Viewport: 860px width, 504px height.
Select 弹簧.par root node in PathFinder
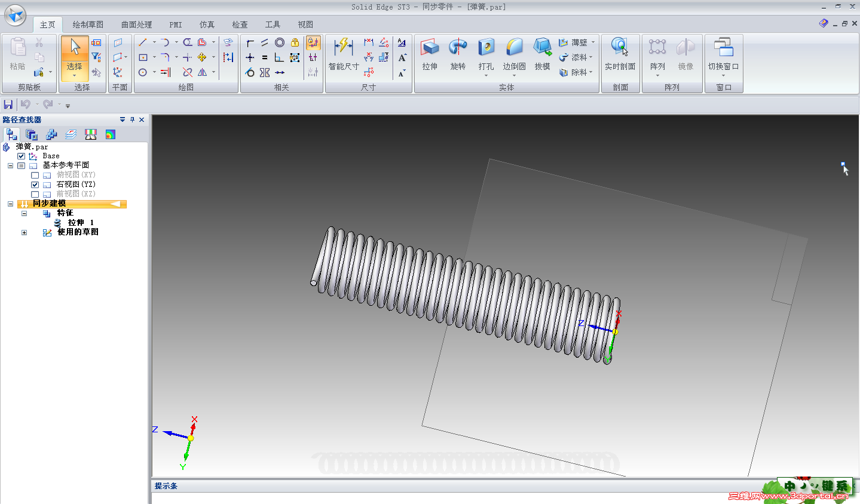[32, 147]
